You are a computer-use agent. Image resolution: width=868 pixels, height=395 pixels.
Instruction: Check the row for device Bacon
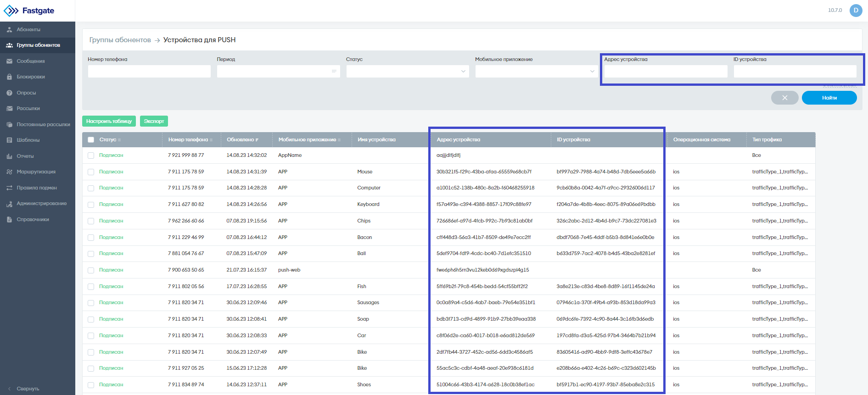pos(91,238)
